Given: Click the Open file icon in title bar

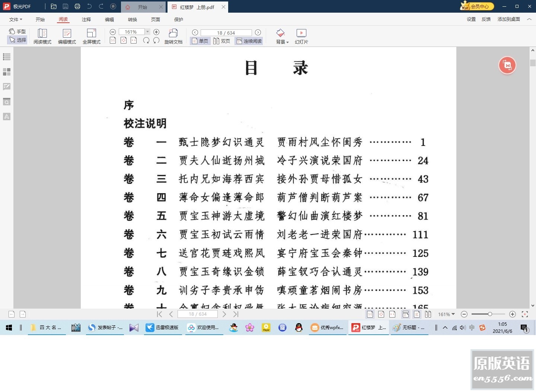Looking at the screenshot, I should [x=54, y=6].
